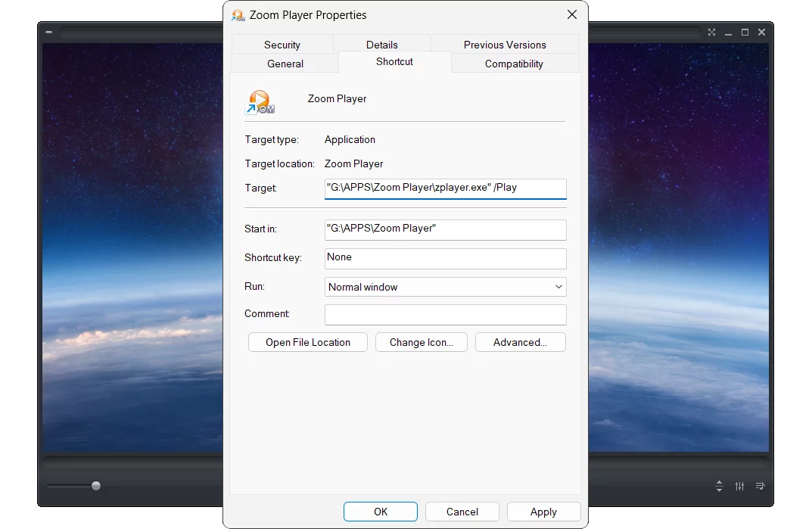The height and width of the screenshot is (529, 812).
Task: Click the Zoom Player title bar menu icon
Action: (48, 32)
